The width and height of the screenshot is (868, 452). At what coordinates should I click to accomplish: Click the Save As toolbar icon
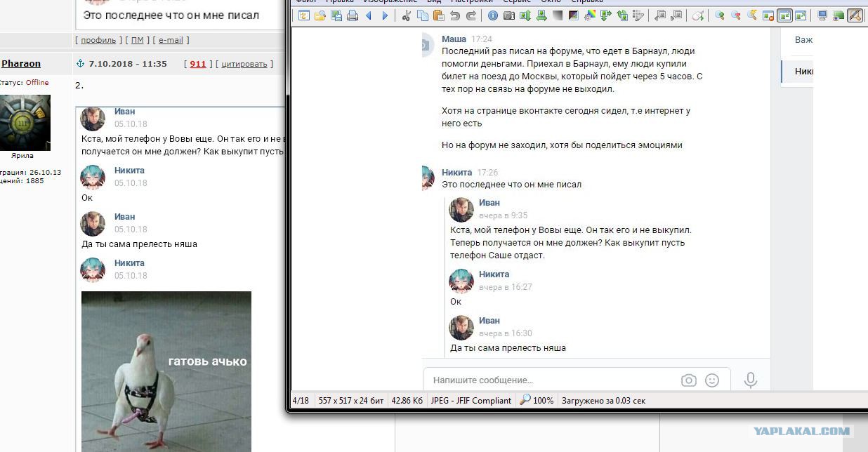pyautogui.click(x=336, y=15)
